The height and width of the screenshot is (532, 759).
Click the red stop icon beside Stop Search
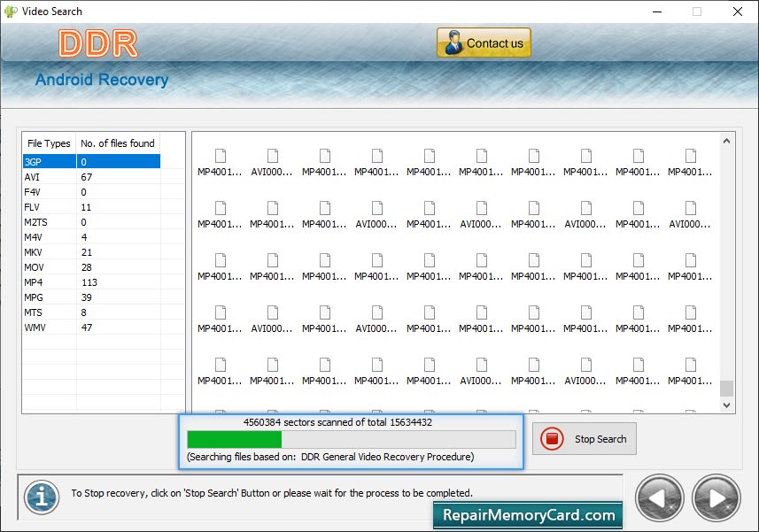pyautogui.click(x=552, y=439)
